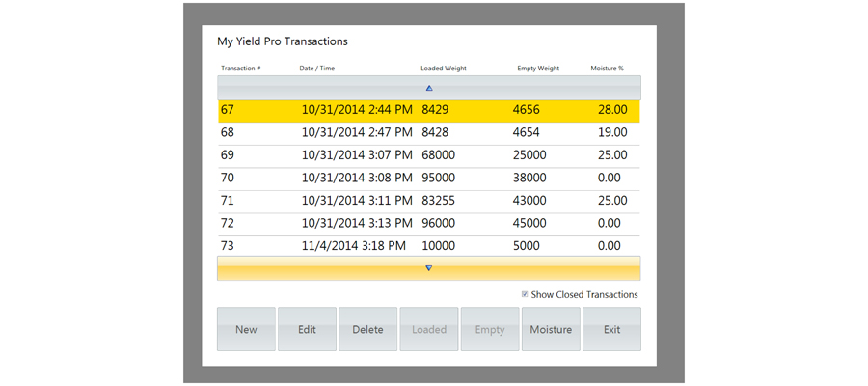This screenshot has height=386, width=868.
Task: Click date 10/31/2014 3:13 PM
Action: 357,223
